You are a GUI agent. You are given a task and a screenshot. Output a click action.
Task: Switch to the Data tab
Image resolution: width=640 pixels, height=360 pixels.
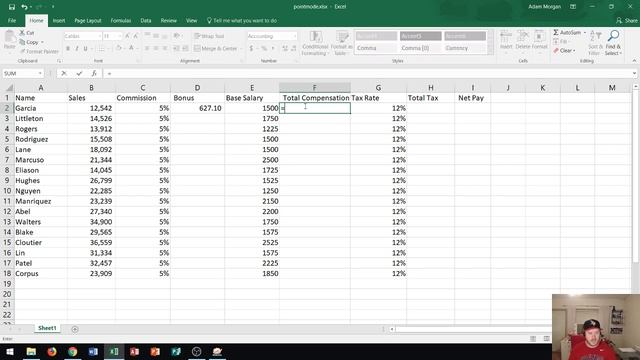click(x=146, y=20)
